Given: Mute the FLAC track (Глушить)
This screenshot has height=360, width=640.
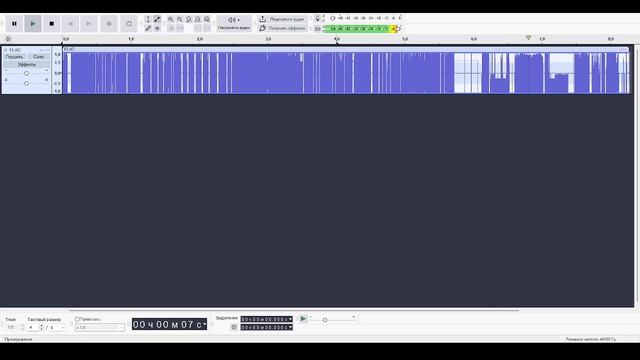Looking at the screenshot, I should point(15,57).
